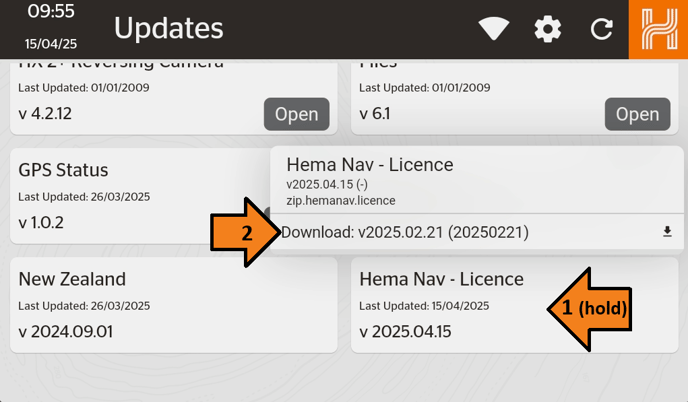Tap the orange Hema logo button
This screenshot has height=402, width=688.
pyautogui.click(x=658, y=29)
